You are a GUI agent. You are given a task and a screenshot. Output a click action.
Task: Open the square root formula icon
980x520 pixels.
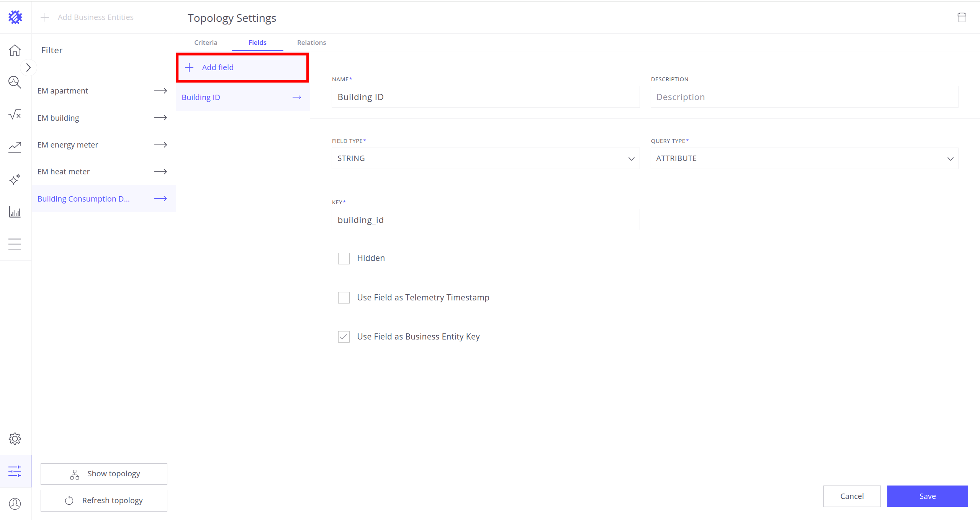pyautogui.click(x=15, y=114)
